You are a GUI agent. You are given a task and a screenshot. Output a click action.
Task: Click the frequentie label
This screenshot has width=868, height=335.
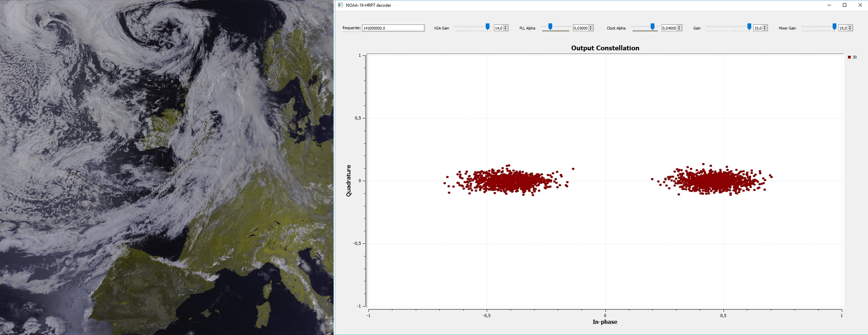pyautogui.click(x=351, y=28)
